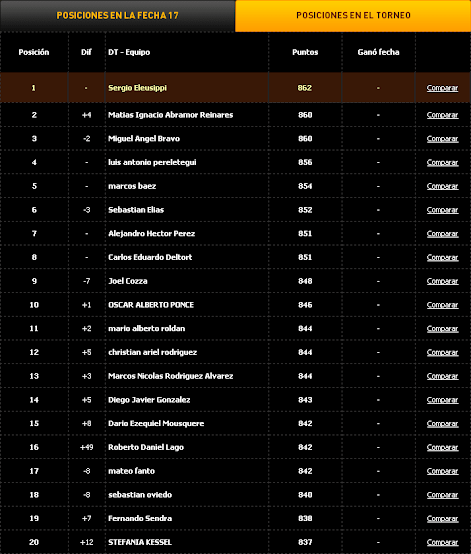Click Dario Ezequiel Mousquere name
Viewport: 471px width, 554px height.
[156, 423]
